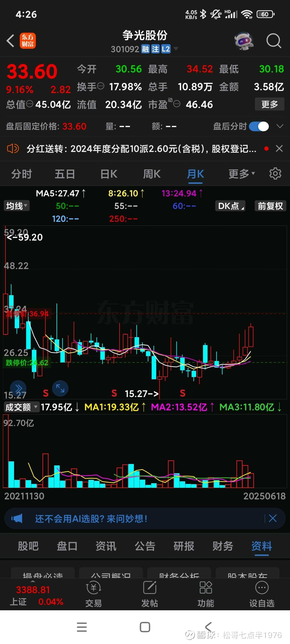The height and width of the screenshot is (644, 290).
Task: Switch to the 周K chart tab
Action: pos(152,174)
